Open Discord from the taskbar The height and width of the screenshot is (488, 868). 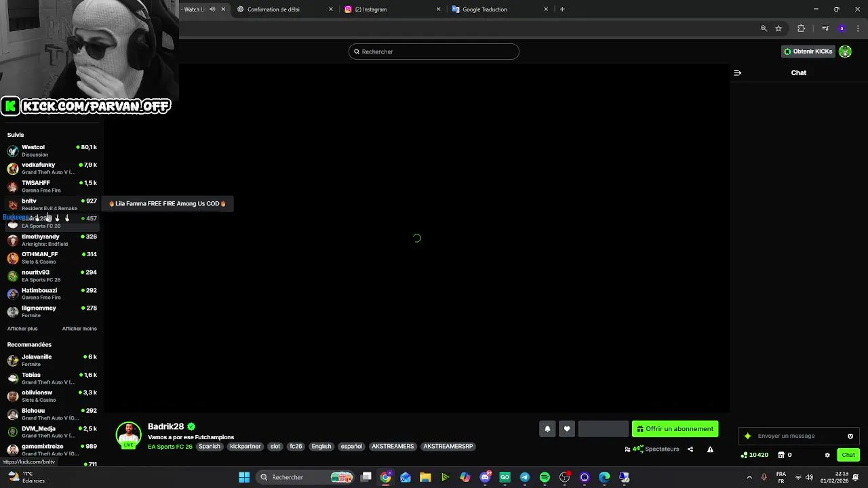pos(485,477)
